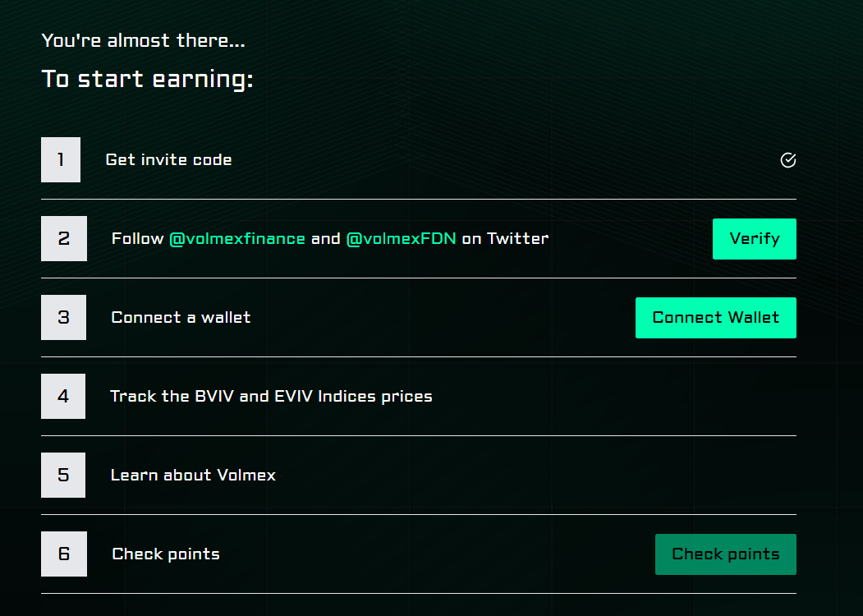Select the step 1 number badge

(x=61, y=159)
